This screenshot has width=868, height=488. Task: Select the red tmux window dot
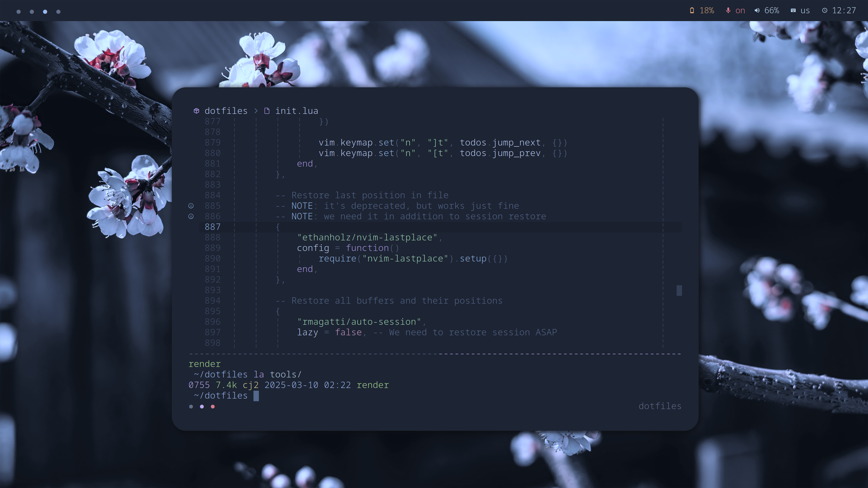coord(212,406)
